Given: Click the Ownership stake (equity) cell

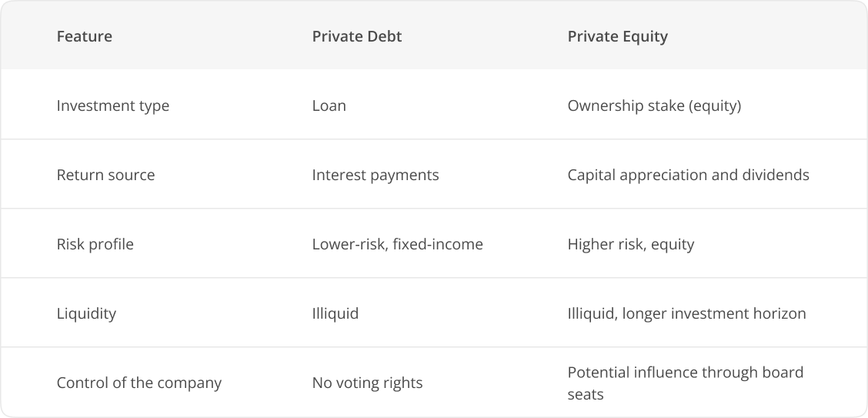Looking at the screenshot, I should click(654, 105).
